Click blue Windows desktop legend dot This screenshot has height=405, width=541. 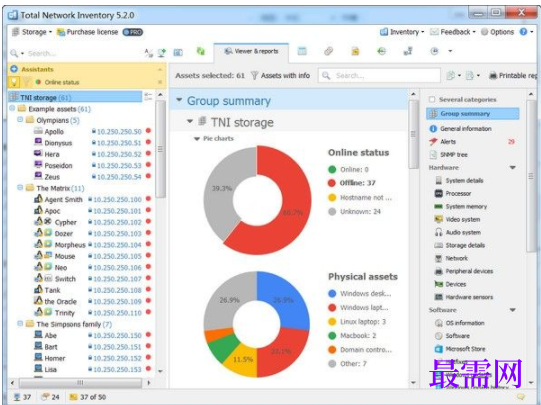point(332,294)
